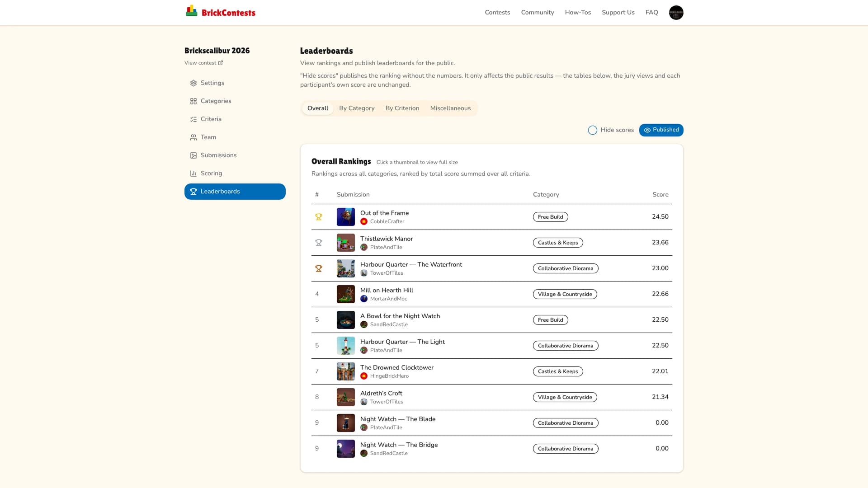Open the Contests menu
The image size is (868, 488).
[497, 13]
